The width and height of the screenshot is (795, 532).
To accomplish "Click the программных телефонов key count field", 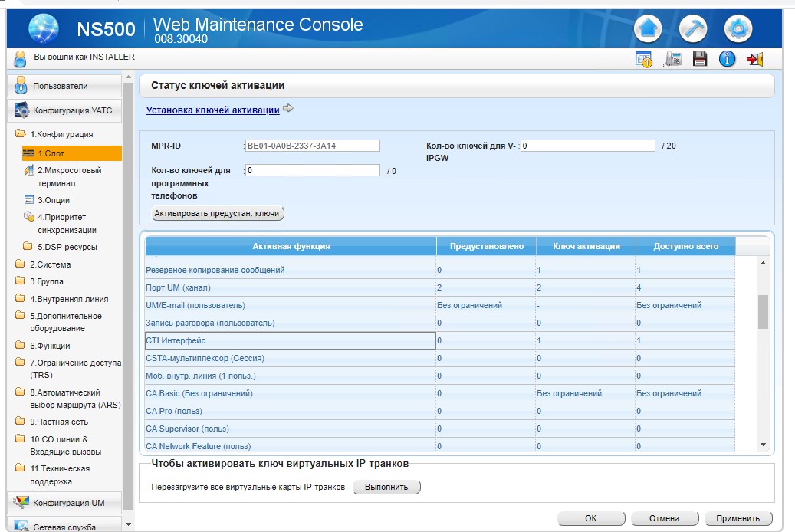I will coord(312,170).
